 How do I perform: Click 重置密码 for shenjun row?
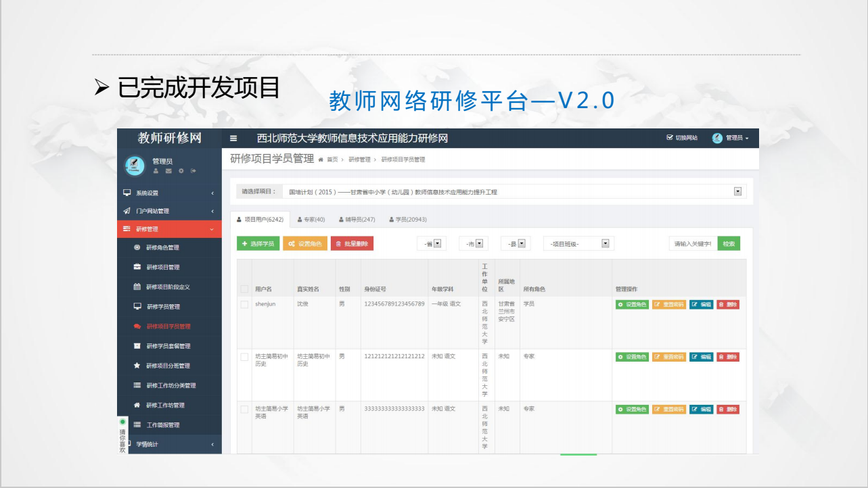[x=669, y=304]
